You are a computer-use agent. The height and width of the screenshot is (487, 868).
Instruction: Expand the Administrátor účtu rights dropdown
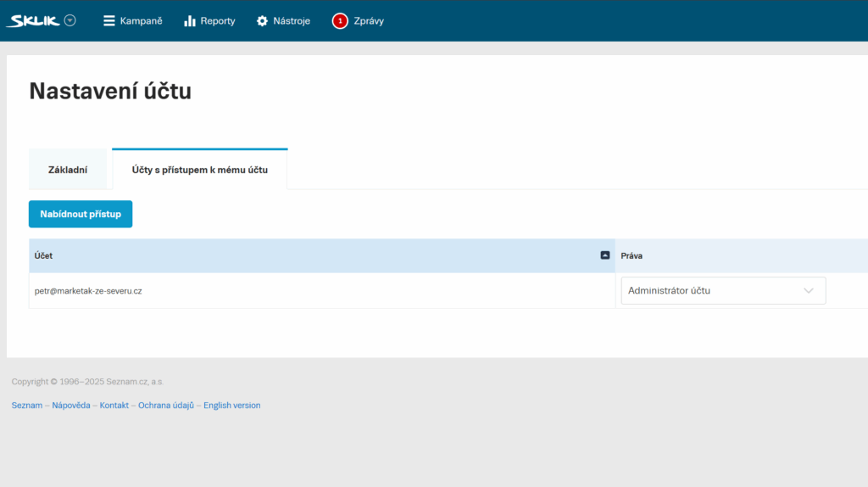(723, 290)
